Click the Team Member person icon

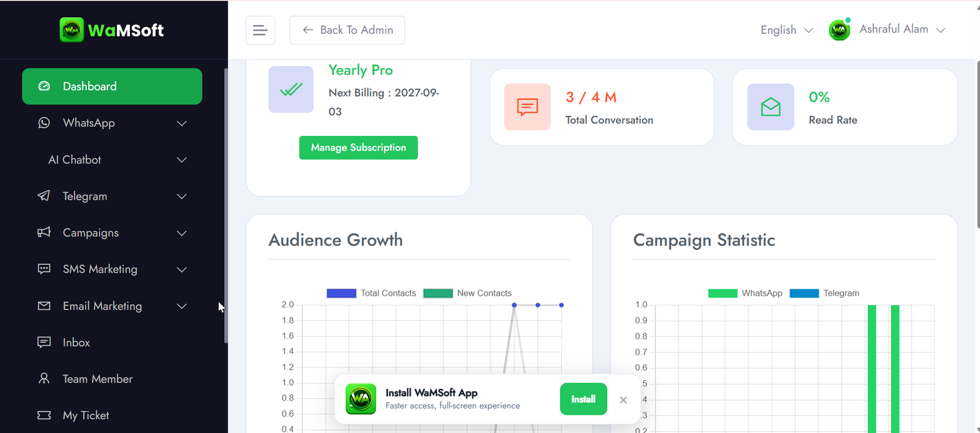coord(44,378)
